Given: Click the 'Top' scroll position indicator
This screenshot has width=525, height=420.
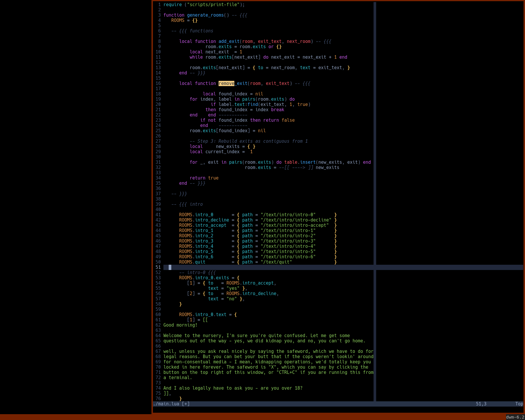Looking at the screenshot, I should click(x=519, y=404).
